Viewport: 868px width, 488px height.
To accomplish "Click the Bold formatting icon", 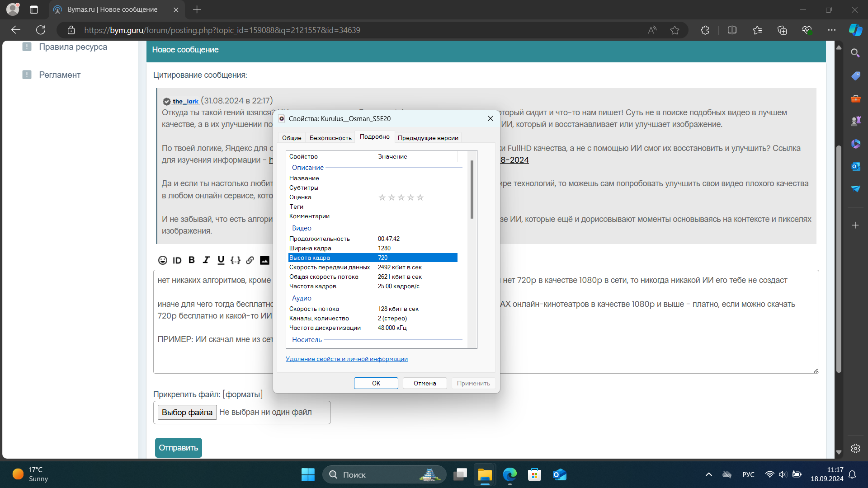I will [x=192, y=260].
